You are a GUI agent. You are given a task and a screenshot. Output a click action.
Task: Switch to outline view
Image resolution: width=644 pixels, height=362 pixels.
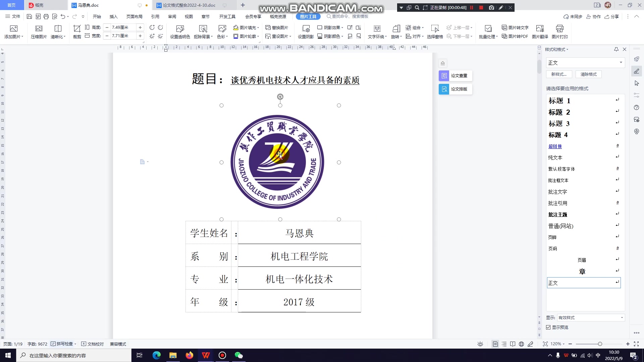click(504, 344)
